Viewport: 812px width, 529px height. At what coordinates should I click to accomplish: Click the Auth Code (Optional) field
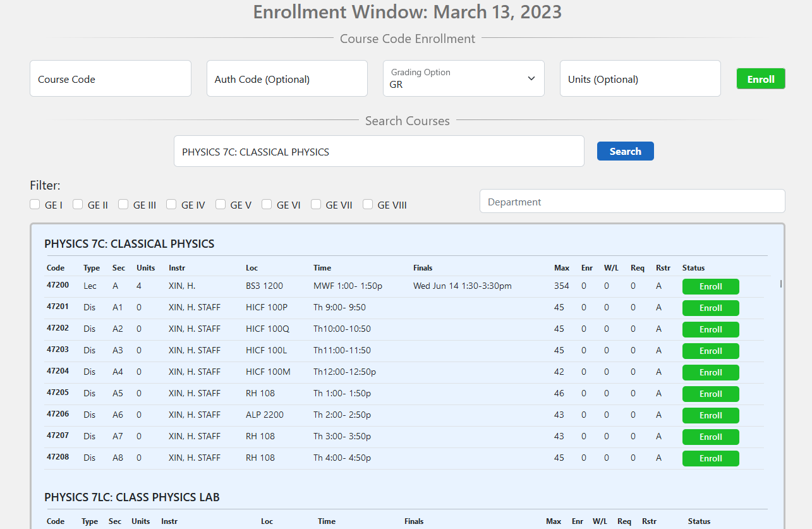click(x=287, y=79)
